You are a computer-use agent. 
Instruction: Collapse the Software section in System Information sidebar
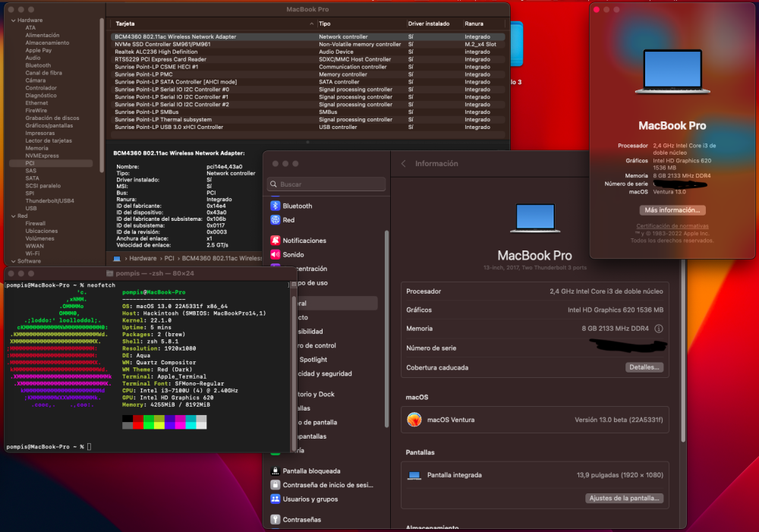click(13, 261)
